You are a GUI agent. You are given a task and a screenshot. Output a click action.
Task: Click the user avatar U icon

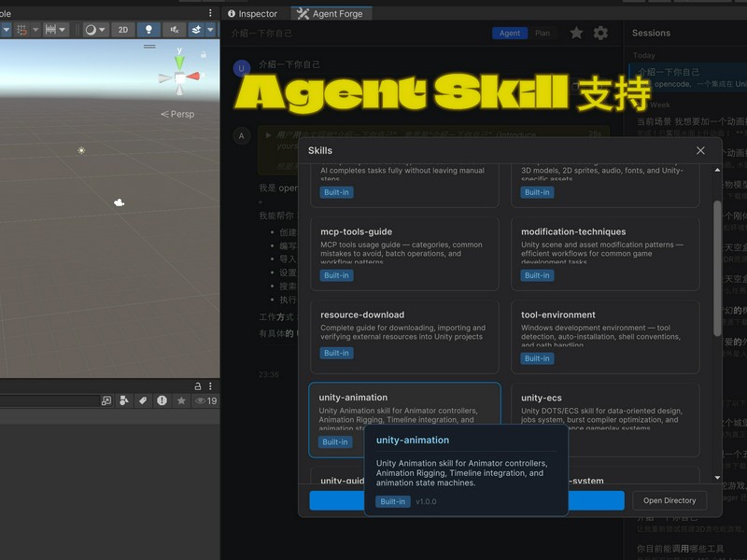(242, 68)
